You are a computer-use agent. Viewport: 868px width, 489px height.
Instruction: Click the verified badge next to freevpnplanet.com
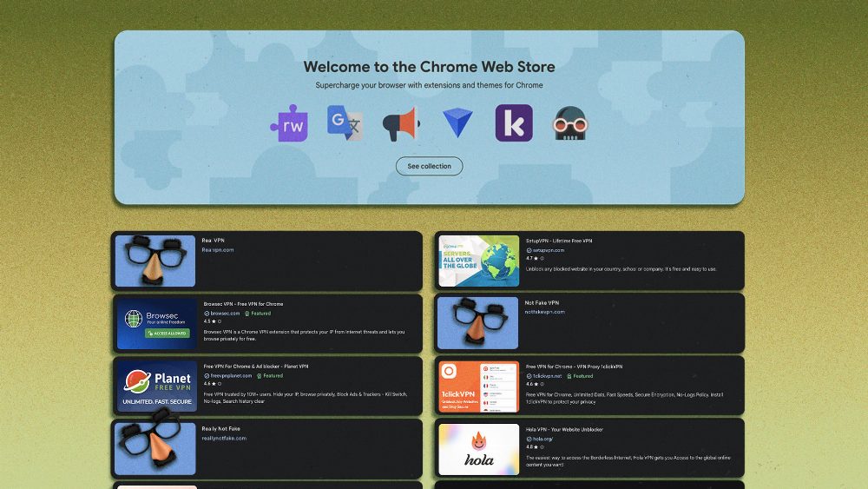[x=207, y=376]
